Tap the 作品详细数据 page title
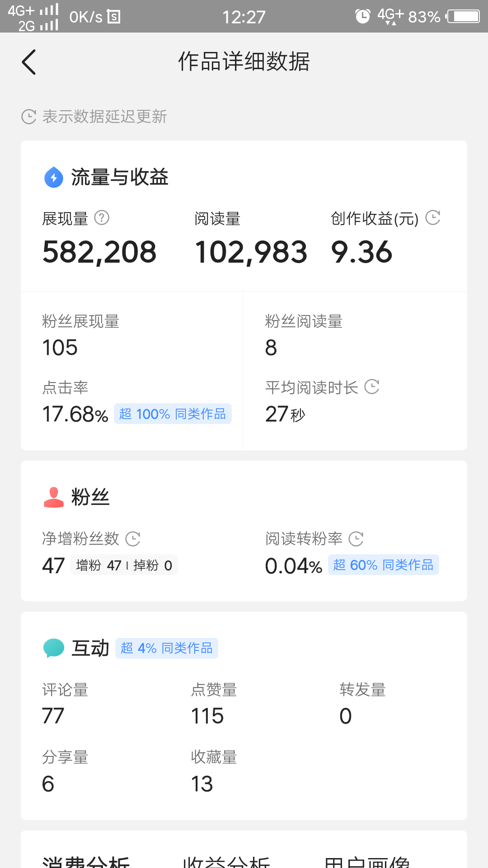 point(244,61)
